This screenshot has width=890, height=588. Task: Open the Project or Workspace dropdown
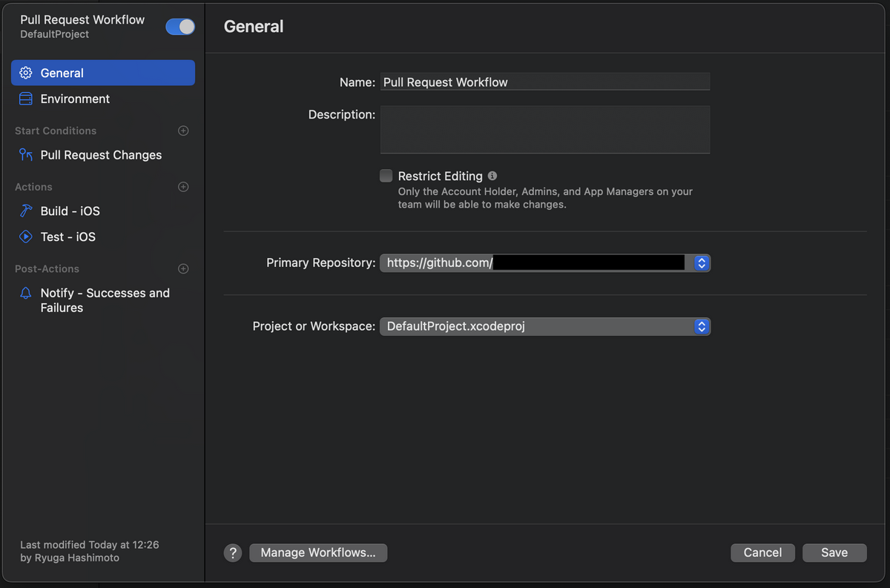tap(545, 326)
